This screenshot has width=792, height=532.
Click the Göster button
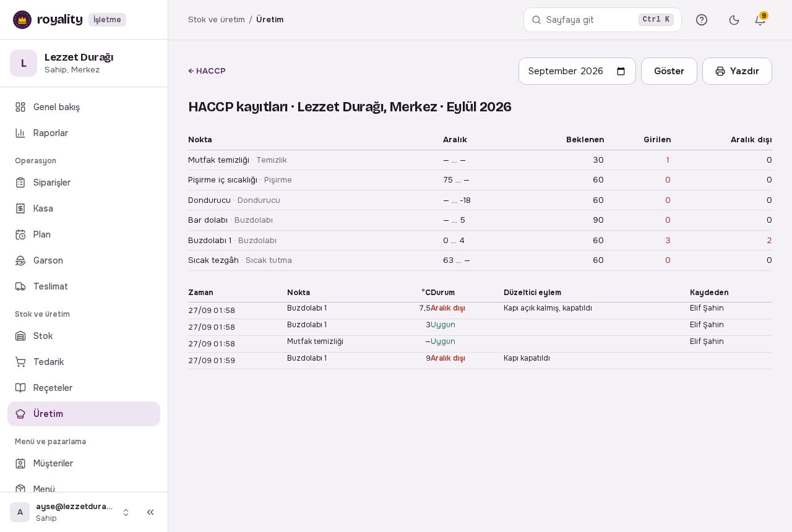pos(669,71)
